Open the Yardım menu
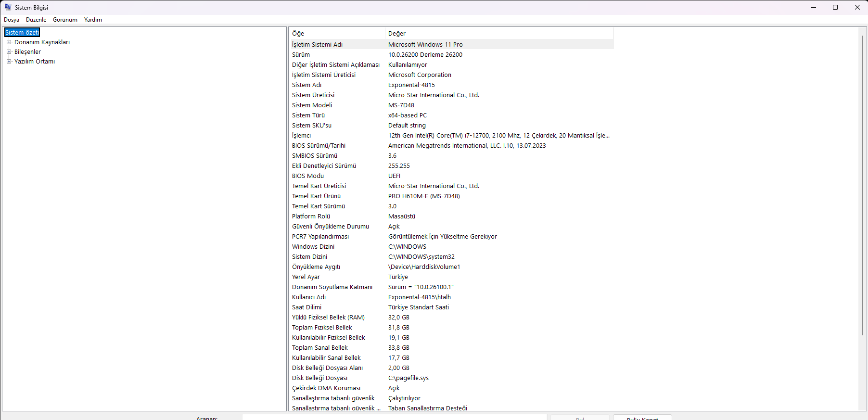This screenshot has height=420, width=868. pos(93,20)
